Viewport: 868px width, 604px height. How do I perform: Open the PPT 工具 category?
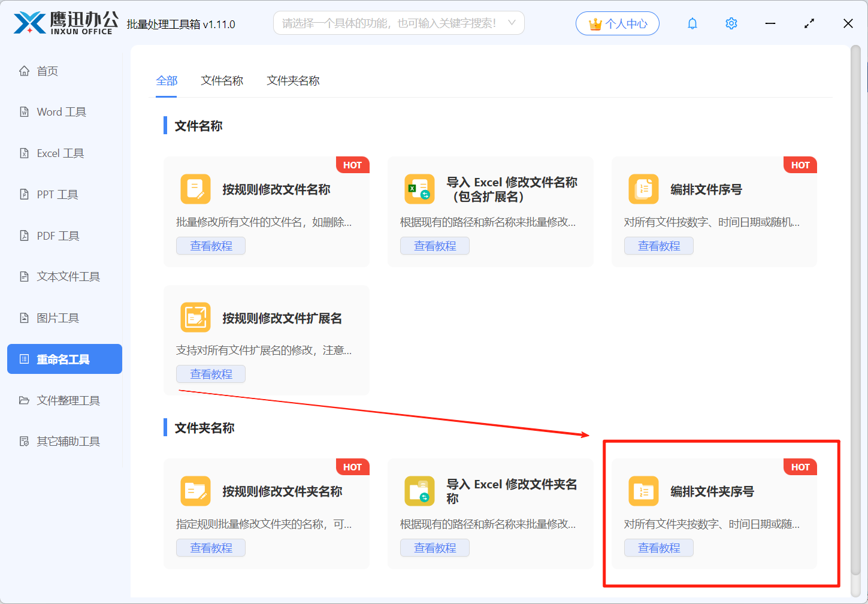click(58, 194)
